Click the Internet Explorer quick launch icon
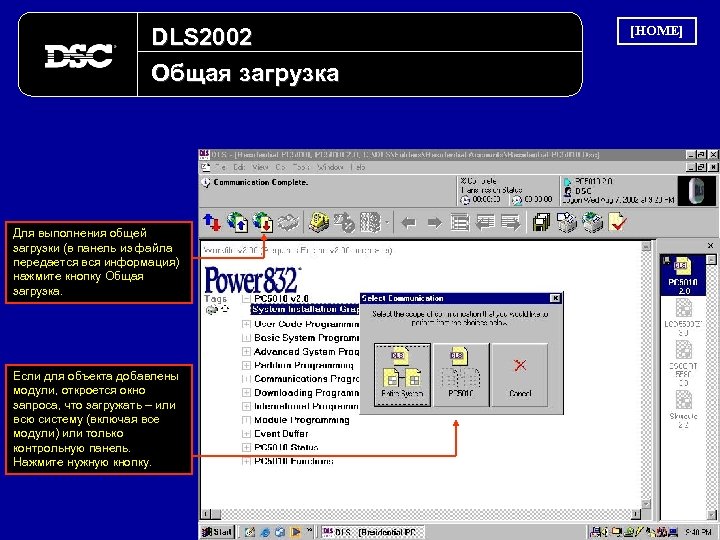 (265, 532)
